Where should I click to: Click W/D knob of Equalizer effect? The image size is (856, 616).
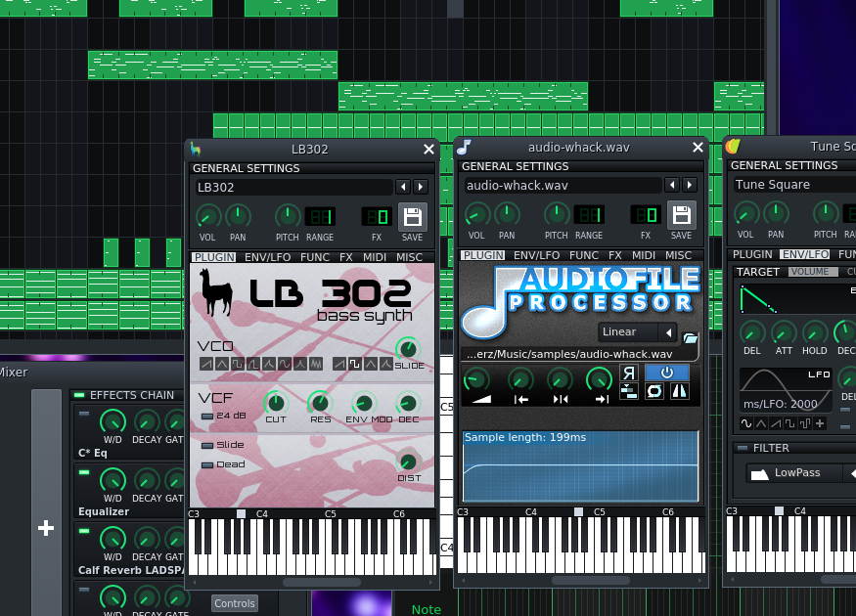click(113, 480)
